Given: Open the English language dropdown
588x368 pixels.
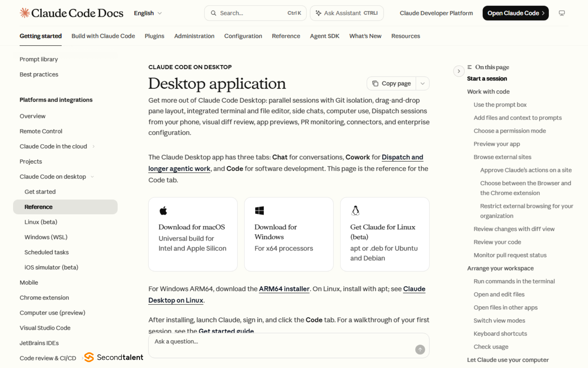Looking at the screenshot, I should tap(148, 13).
